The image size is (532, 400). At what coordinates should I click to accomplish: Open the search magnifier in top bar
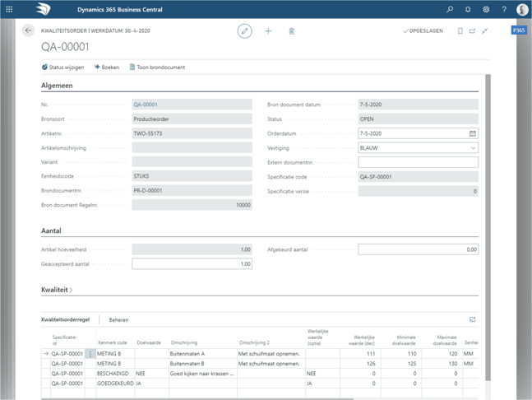(x=450, y=10)
